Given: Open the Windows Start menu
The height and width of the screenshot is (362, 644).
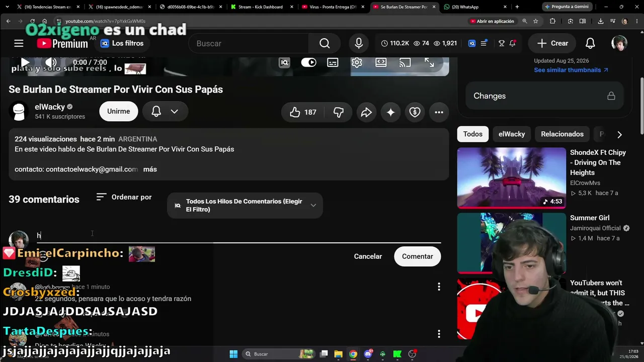Looking at the screenshot, I should pyautogui.click(x=233, y=354).
